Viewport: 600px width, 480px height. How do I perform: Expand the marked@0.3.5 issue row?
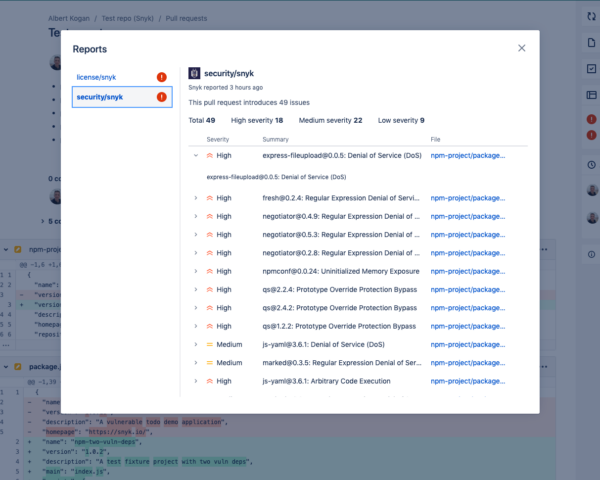coord(195,362)
